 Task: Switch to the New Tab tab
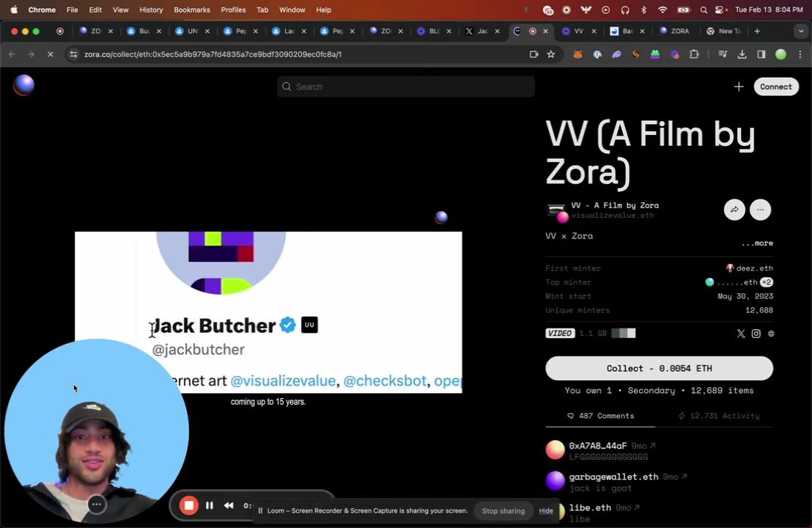723,31
